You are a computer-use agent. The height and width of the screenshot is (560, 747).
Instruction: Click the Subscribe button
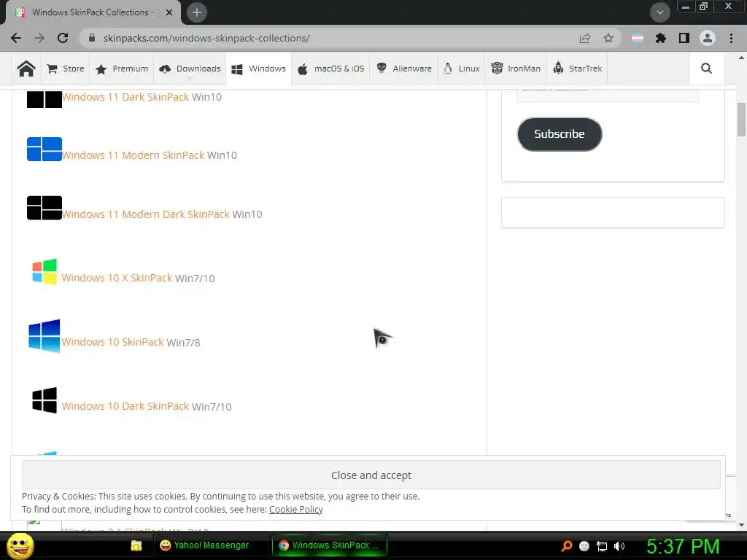pyautogui.click(x=560, y=134)
